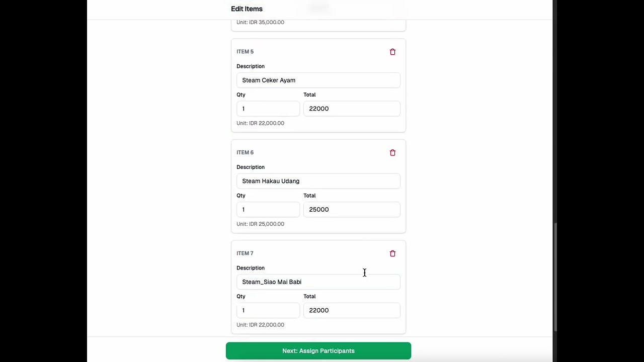Edit Steam Ceker Ayam description field

click(318, 80)
